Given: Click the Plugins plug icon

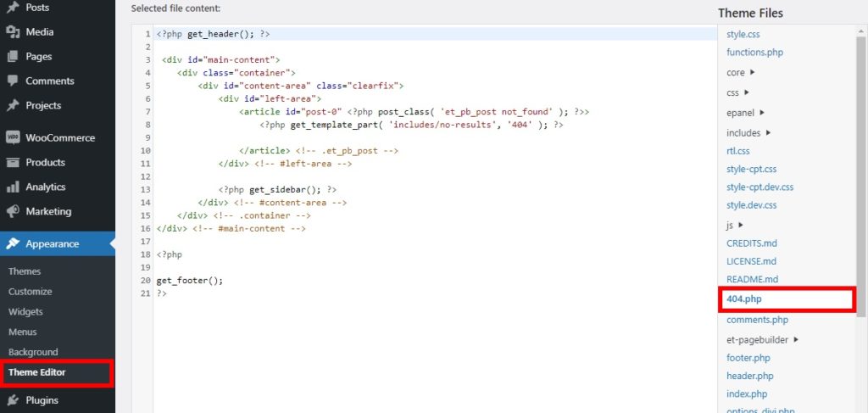Looking at the screenshot, I should pos(13,399).
